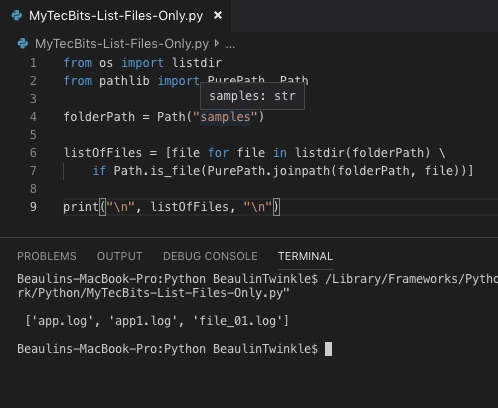Image resolution: width=498 pixels, height=408 pixels.
Task: Click the Python file icon in tab
Action: [17, 16]
